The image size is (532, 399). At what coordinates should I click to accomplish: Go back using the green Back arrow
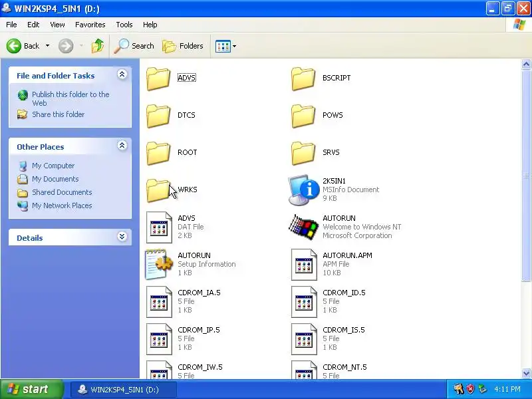tap(14, 46)
